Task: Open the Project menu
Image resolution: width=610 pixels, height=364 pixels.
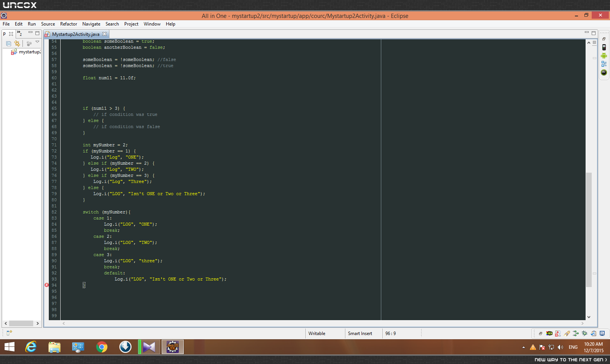Action: [131, 24]
